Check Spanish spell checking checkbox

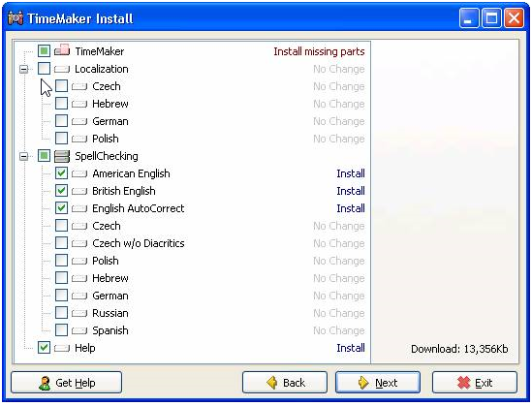[61, 330]
